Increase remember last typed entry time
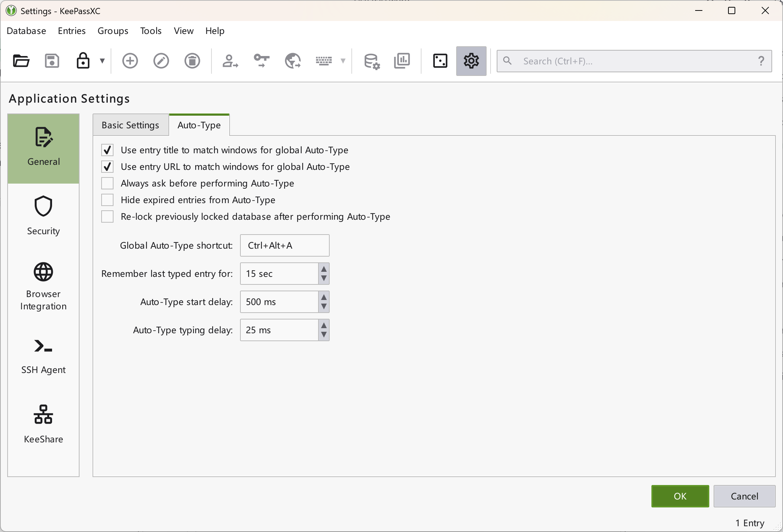783x532 pixels. [324, 269]
